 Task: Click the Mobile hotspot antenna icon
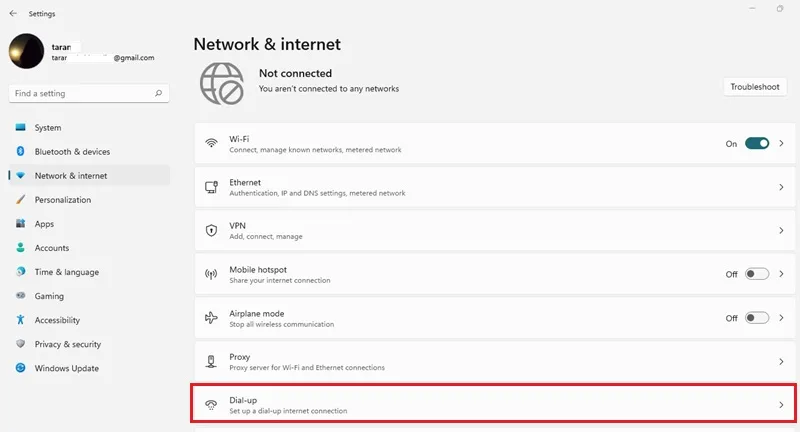pos(211,274)
